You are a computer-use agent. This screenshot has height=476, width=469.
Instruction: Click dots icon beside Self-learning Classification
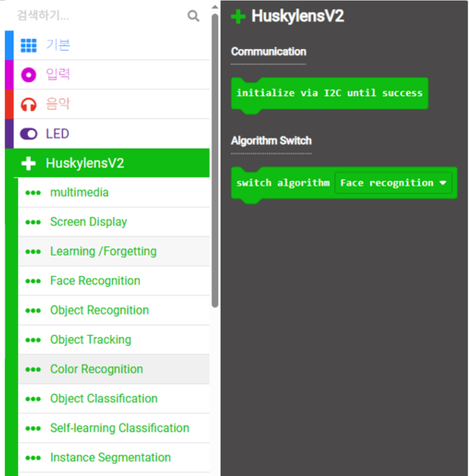click(33, 428)
